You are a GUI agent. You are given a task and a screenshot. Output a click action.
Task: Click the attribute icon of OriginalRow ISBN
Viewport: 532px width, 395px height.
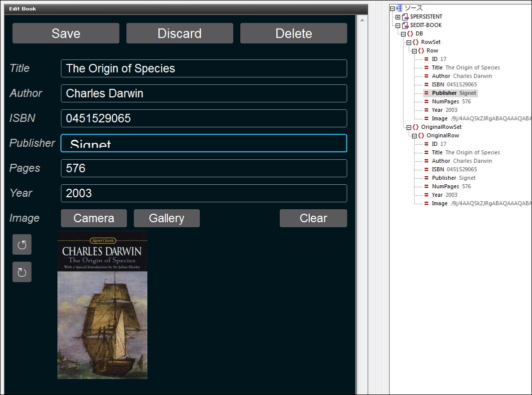[427, 169]
